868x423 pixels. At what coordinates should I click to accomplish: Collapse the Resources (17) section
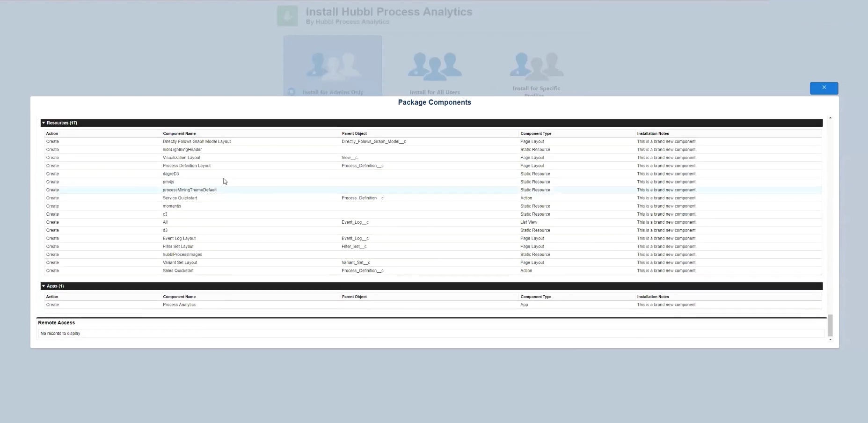tap(44, 123)
